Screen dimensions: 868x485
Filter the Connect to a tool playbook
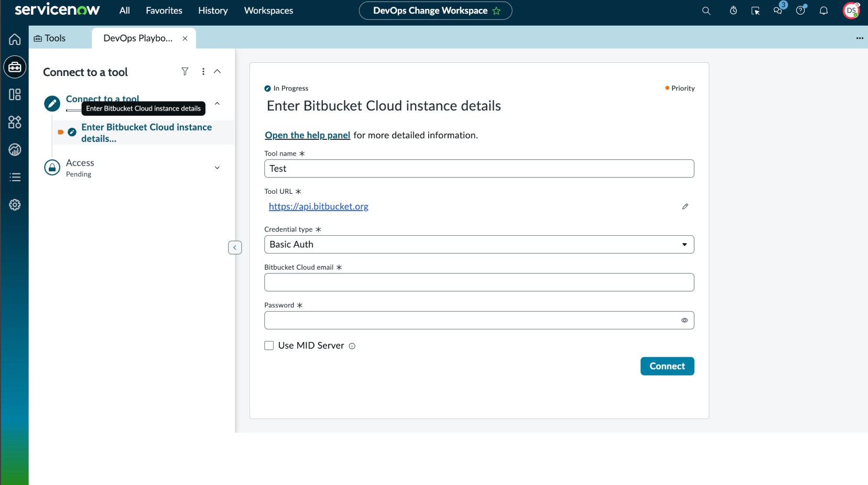(x=185, y=71)
